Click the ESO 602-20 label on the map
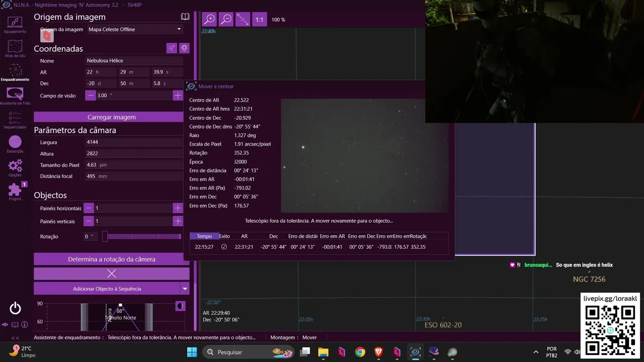This screenshot has height=362, width=644. pyautogui.click(x=443, y=325)
